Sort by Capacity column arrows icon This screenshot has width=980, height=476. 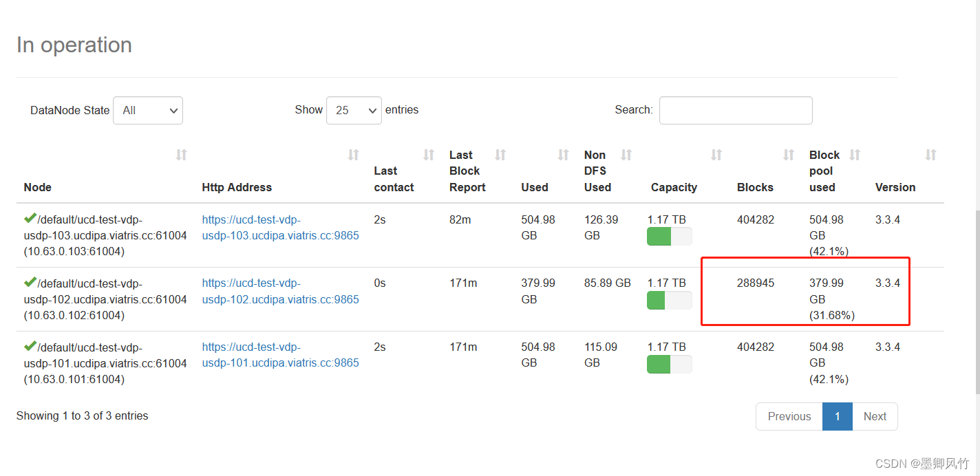[x=716, y=155]
